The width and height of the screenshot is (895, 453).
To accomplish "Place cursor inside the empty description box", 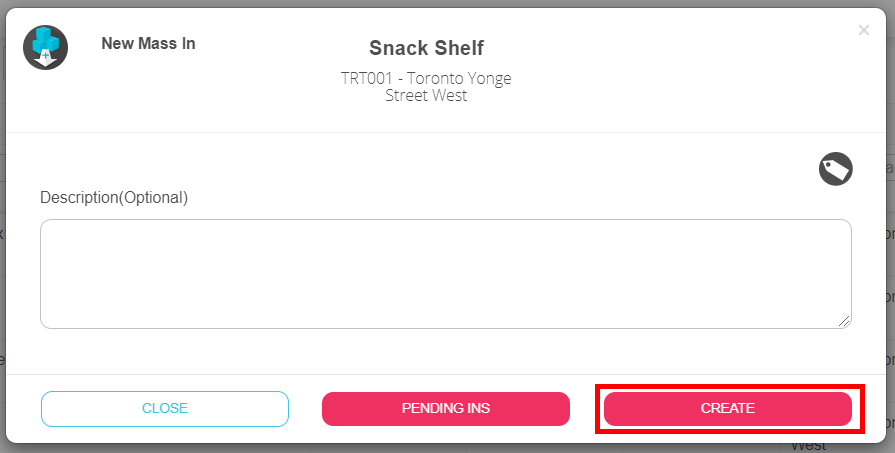I will 445,274.
